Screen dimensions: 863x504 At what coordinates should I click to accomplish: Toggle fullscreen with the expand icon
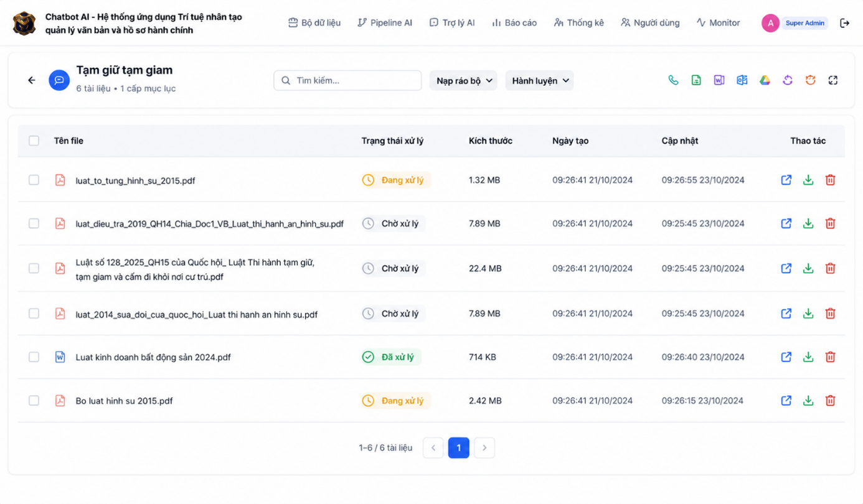(833, 80)
